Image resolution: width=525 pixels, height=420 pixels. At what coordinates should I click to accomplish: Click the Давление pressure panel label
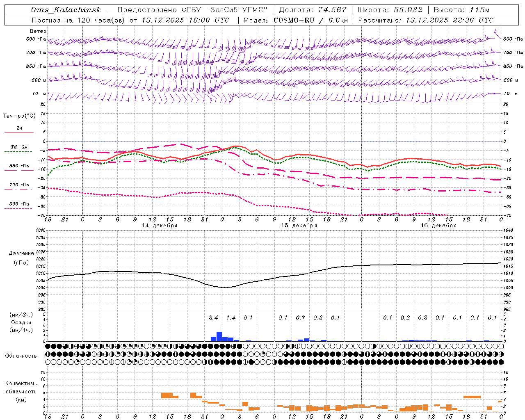click(x=21, y=253)
